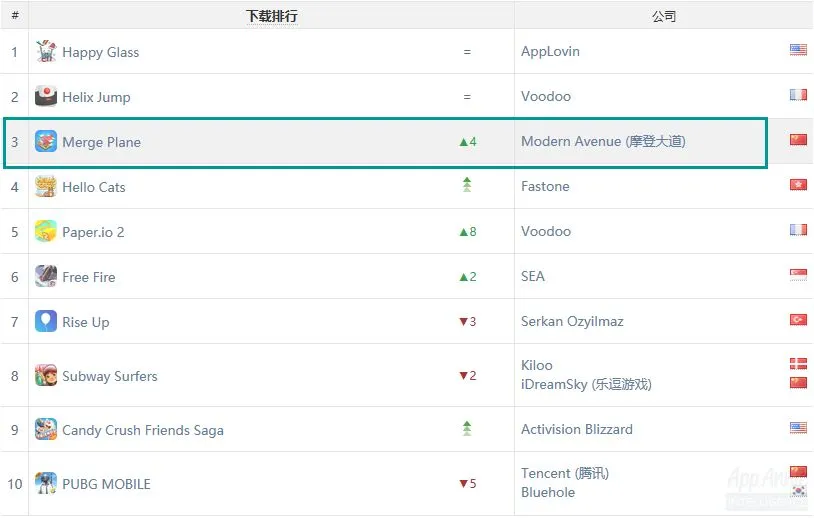
Task: Open the Rise Up balloon icon
Action: (46, 322)
